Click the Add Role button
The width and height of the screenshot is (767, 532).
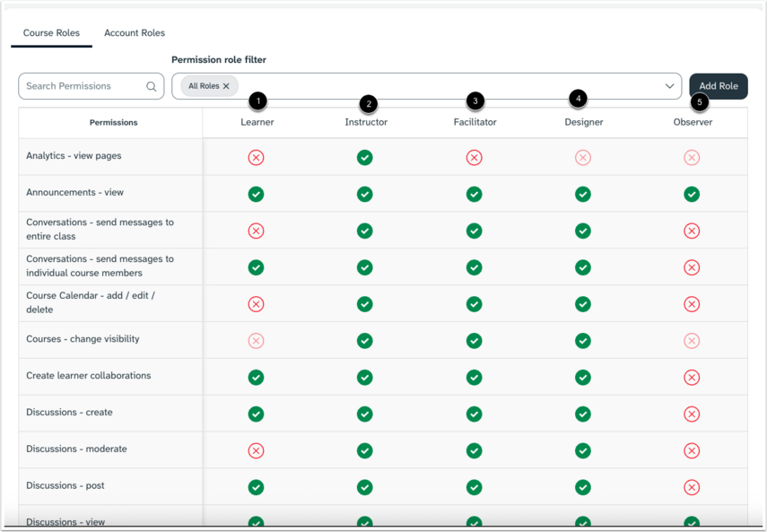[x=718, y=85]
